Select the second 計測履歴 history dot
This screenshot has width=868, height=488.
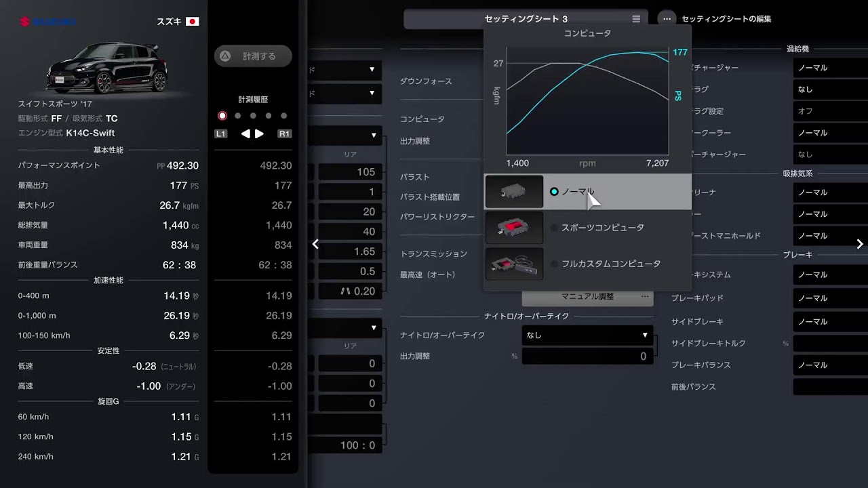(238, 116)
